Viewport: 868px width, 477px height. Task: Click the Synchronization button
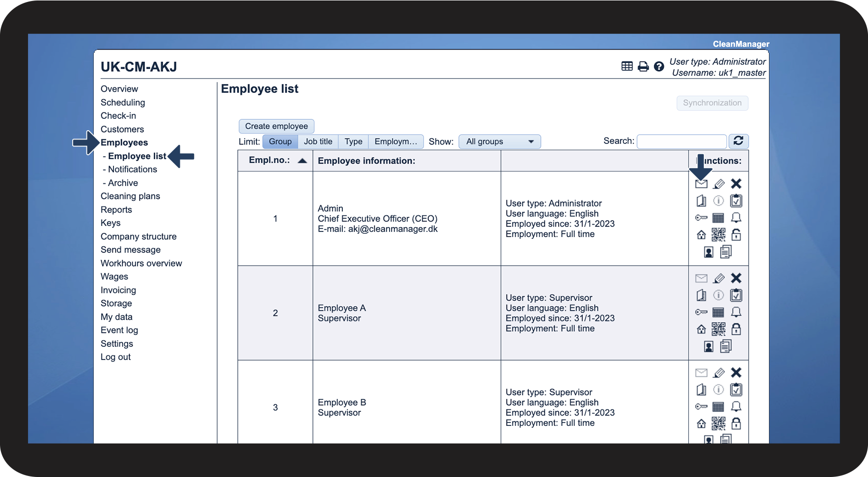tap(712, 103)
